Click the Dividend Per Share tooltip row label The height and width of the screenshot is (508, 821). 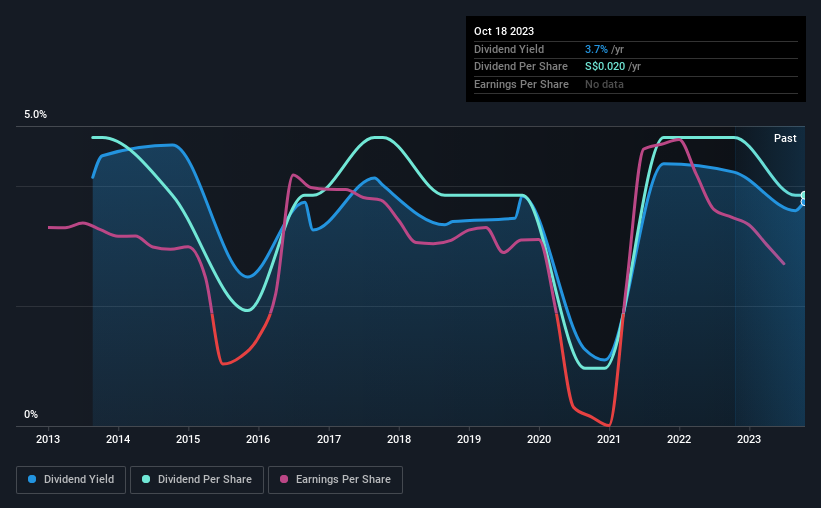pos(520,67)
